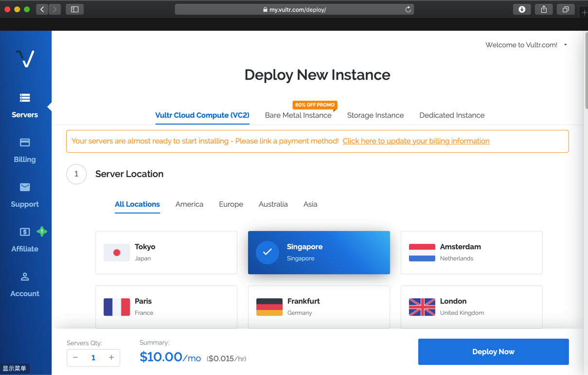Select London United Kingdom location
The image size is (588, 375).
tap(471, 307)
